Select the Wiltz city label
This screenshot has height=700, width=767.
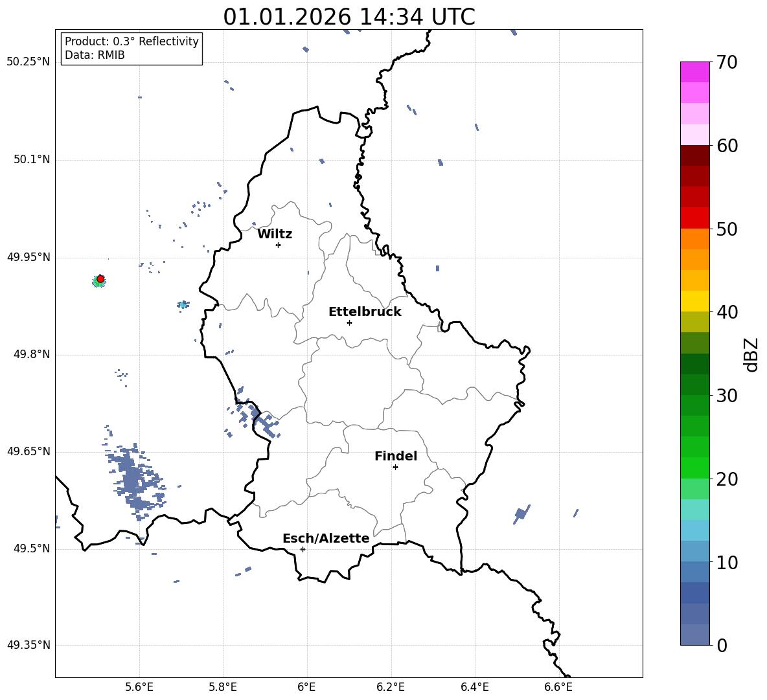[275, 234]
